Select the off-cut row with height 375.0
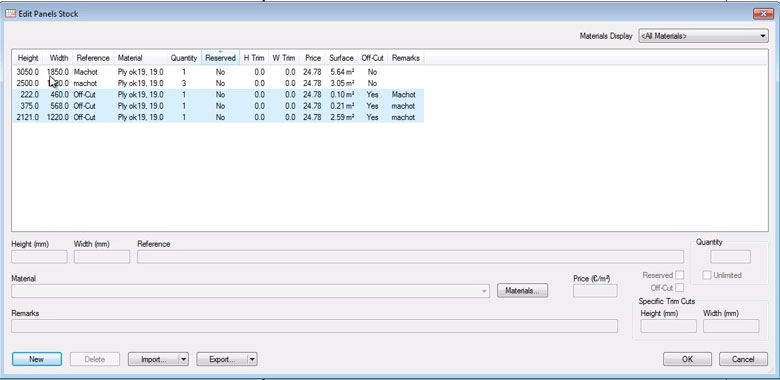This screenshot has height=380, width=780. tap(218, 106)
